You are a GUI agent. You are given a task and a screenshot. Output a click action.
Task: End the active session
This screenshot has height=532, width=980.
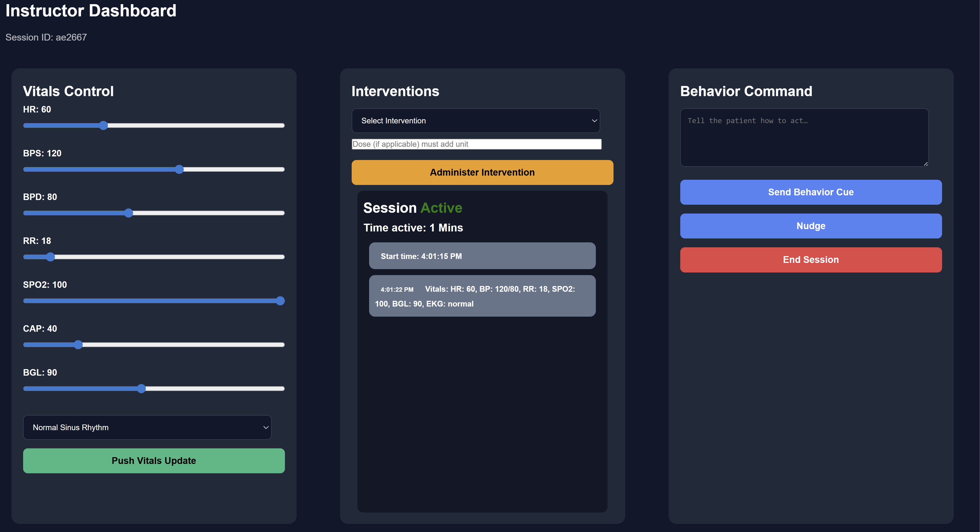point(811,260)
